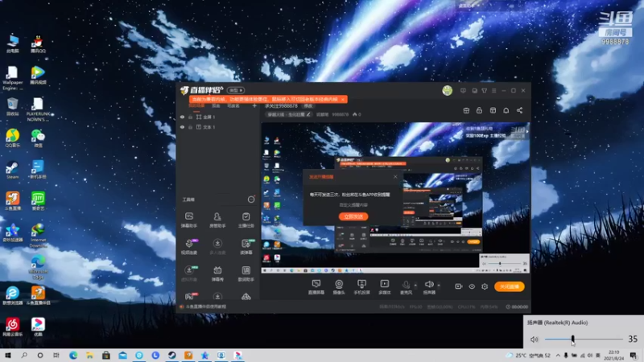The image size is (644, 362).
Task: Open the hamburger menu in the title bar
Action: tap(494, 90)
